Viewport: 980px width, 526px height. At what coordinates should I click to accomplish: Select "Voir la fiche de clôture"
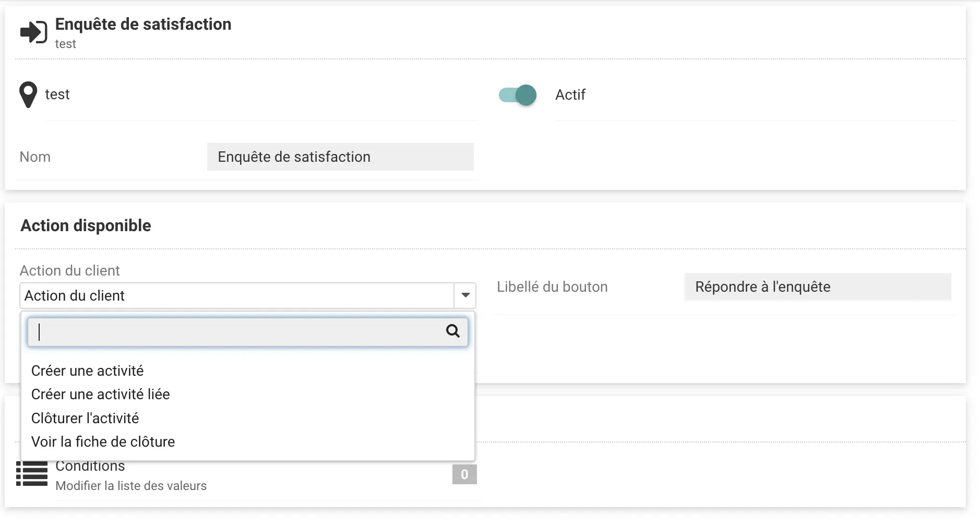(103, 442)
